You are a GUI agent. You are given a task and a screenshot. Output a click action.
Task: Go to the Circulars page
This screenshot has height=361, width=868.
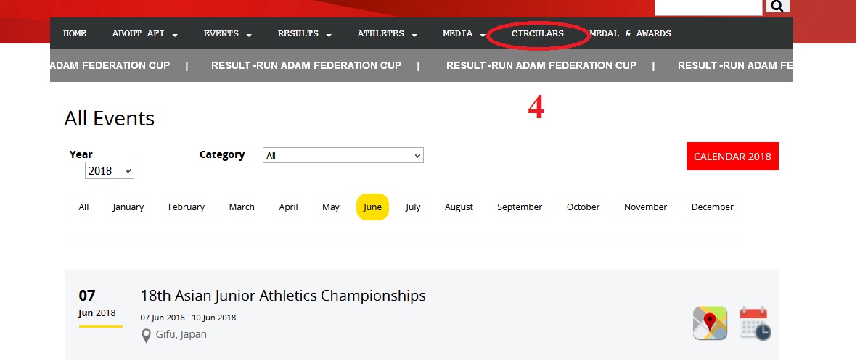(537, 34)
